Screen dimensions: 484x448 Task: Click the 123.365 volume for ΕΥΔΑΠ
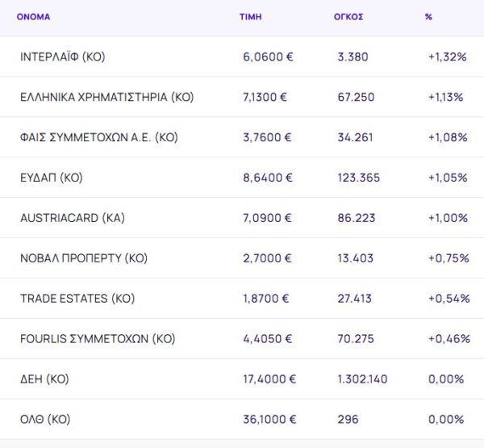coord(358,178)
